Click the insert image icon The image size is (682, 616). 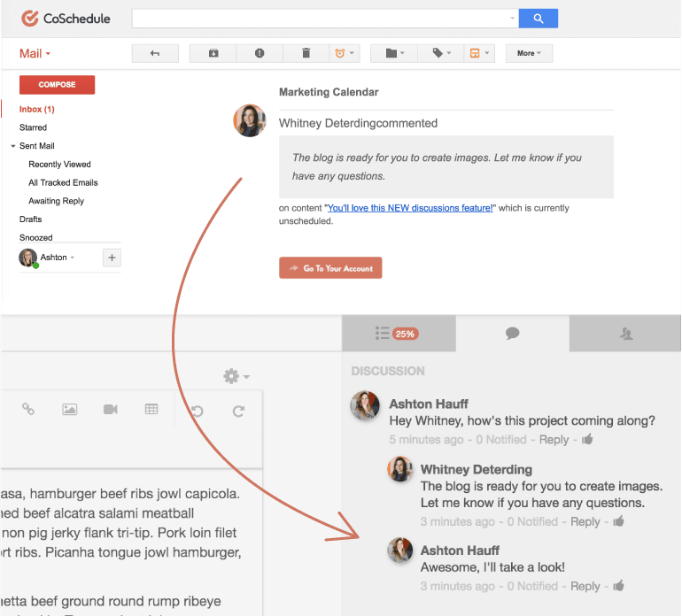pos(69,409)
